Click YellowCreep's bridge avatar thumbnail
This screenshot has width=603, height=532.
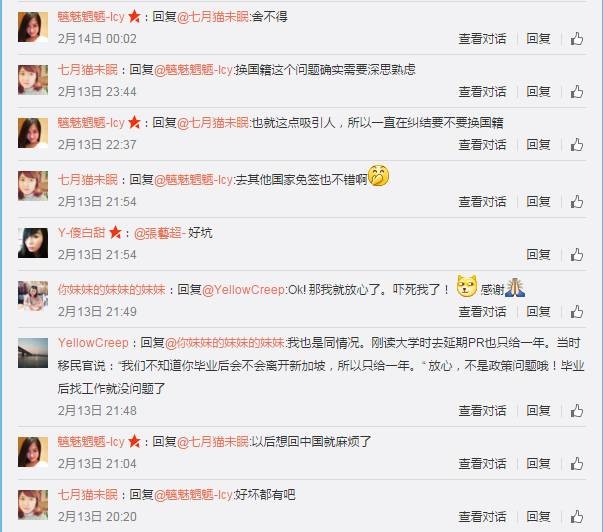pos(33,353)
